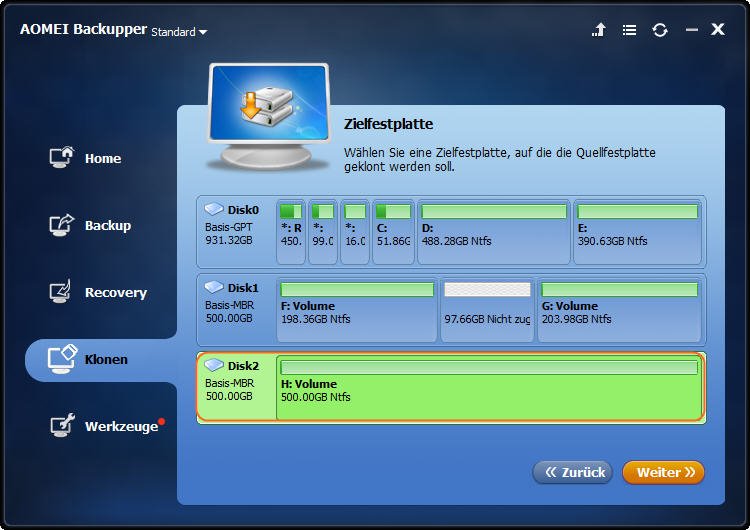
Task: Click the F: Volume 198.36GB partition
Action: 357,310
